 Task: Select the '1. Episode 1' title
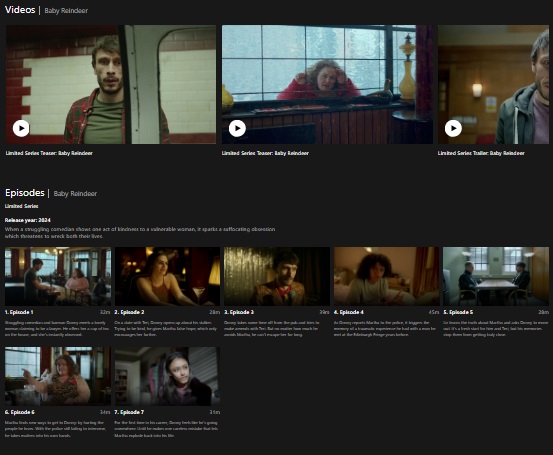[x=19, y=312]
